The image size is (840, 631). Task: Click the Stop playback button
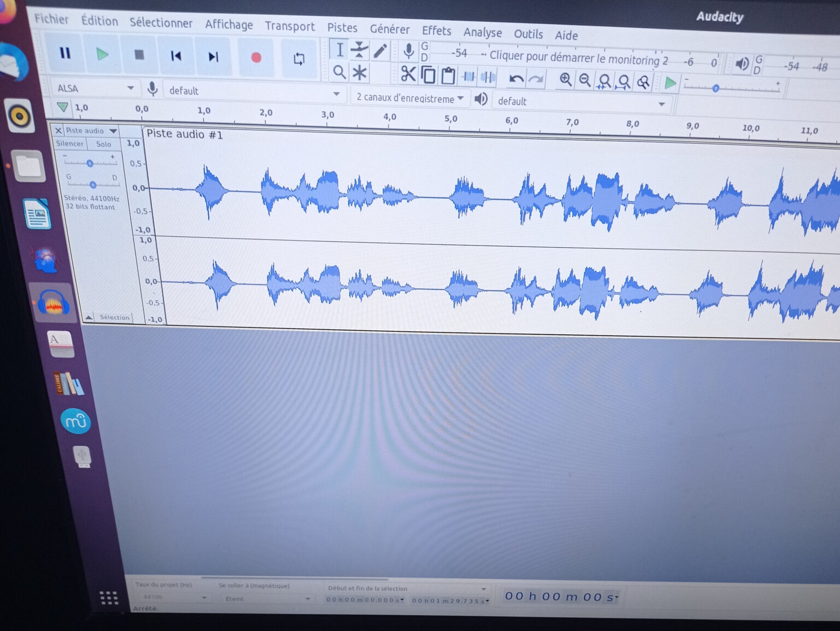[139, 55]
